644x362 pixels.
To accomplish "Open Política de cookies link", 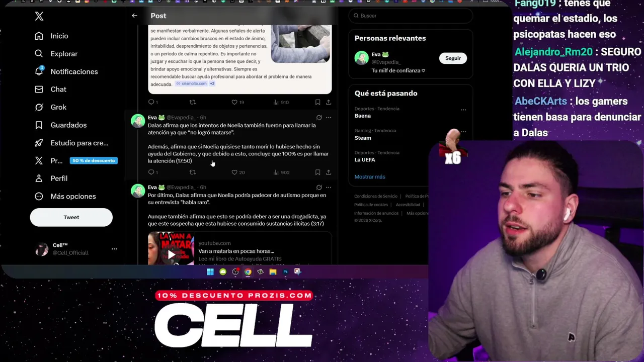I will [371, 205].
